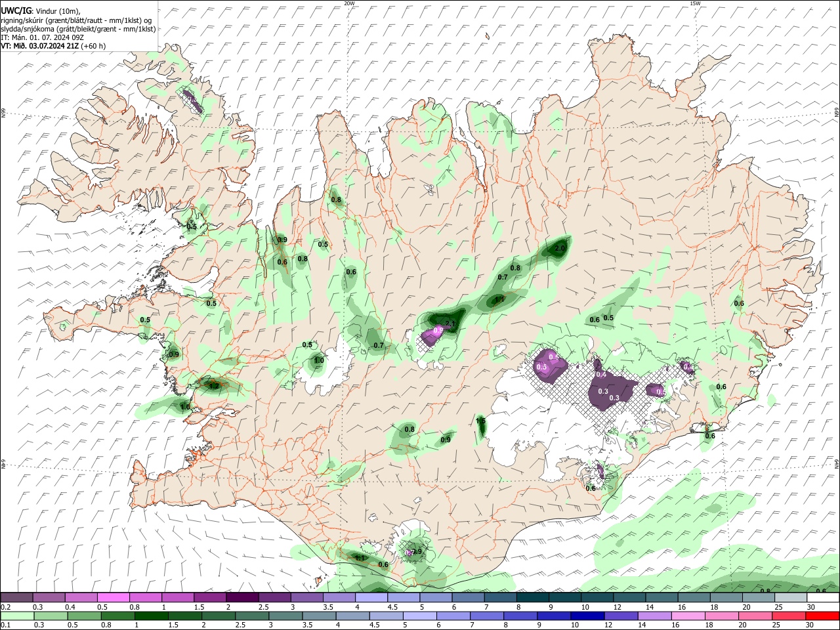Click the 0.2 swatch in the top snow legend row
Viewport: 840px width, 630px height.
point(16,597)
